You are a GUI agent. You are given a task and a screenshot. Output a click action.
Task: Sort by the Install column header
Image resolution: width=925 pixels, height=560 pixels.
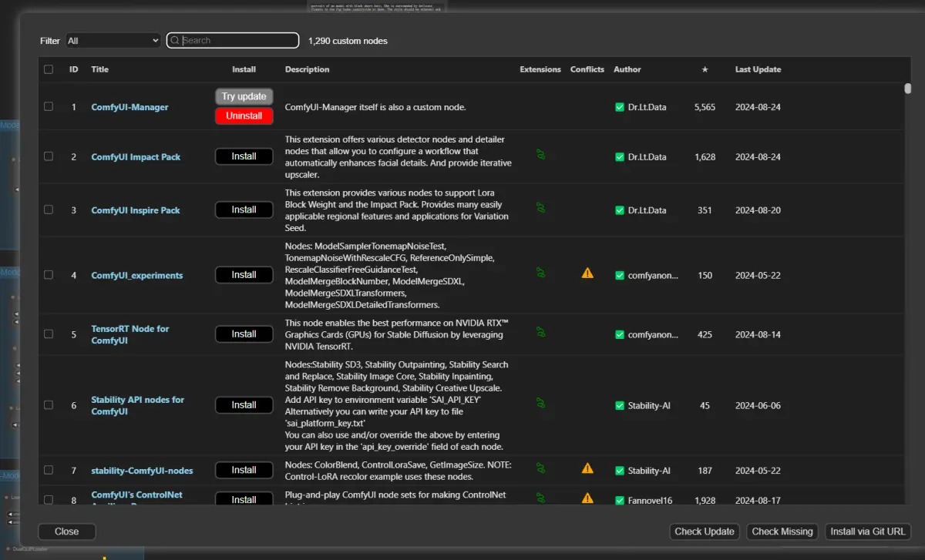(x=244, y=69)
